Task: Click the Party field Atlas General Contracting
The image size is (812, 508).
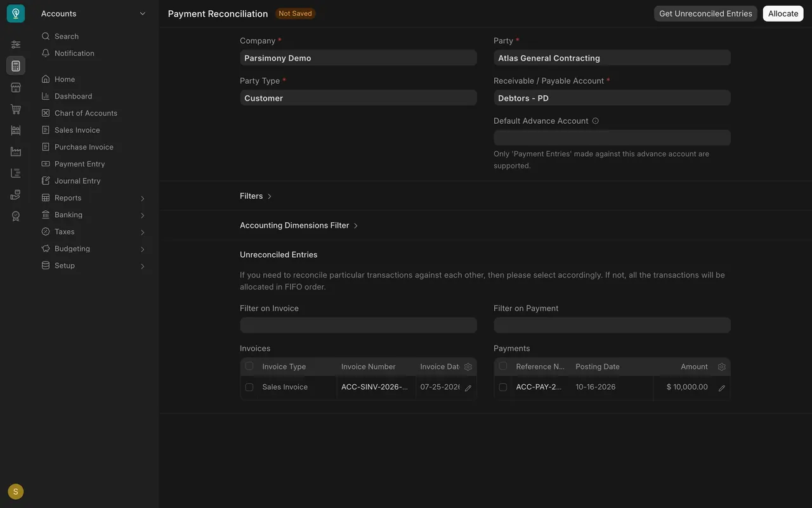Action: pos(612,58)
